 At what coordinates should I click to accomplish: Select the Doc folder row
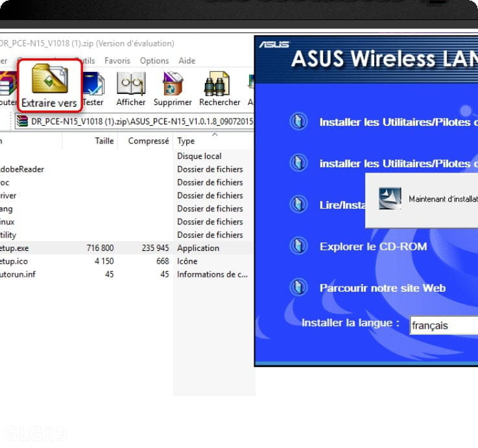coord(127,182)
